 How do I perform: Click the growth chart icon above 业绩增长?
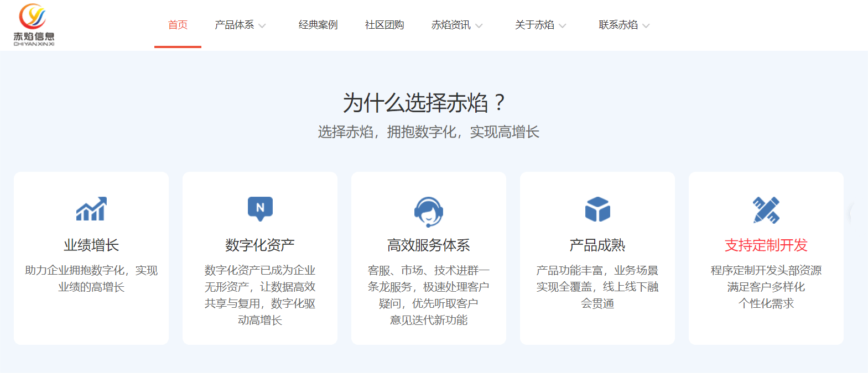pyautogui.click(x=91, y=209)
